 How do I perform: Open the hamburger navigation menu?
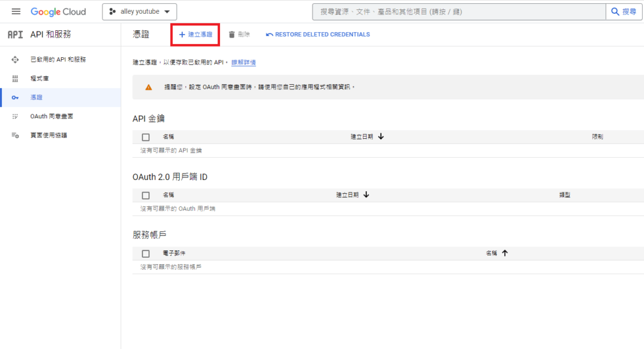click(16, 12)
